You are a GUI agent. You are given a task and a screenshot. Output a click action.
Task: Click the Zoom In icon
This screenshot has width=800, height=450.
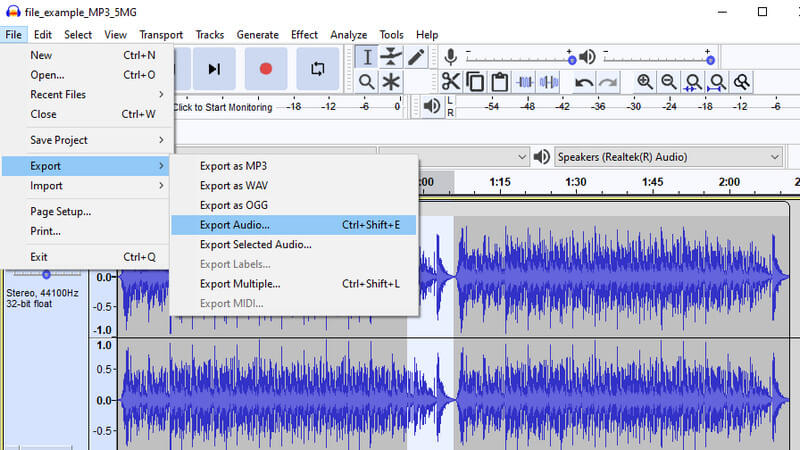[x=644, y=82]
